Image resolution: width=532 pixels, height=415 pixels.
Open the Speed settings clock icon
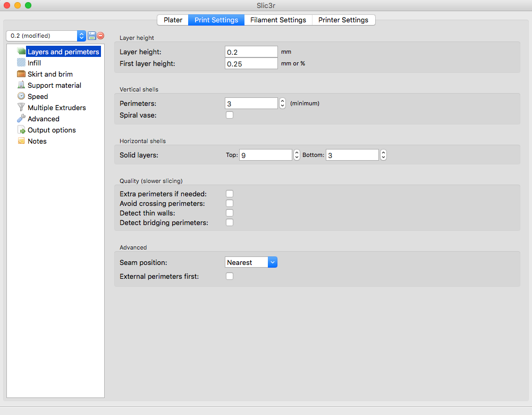click(x=21, y=96)
